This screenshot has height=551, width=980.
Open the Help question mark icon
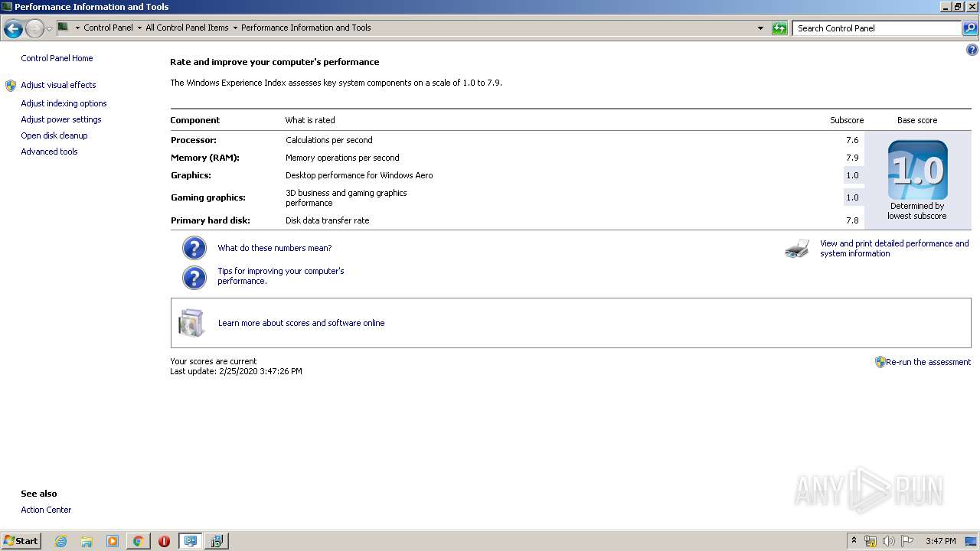pos(972,51)
